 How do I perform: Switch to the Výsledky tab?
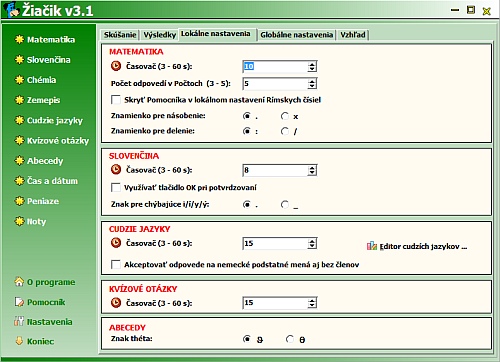click(159, 35)
